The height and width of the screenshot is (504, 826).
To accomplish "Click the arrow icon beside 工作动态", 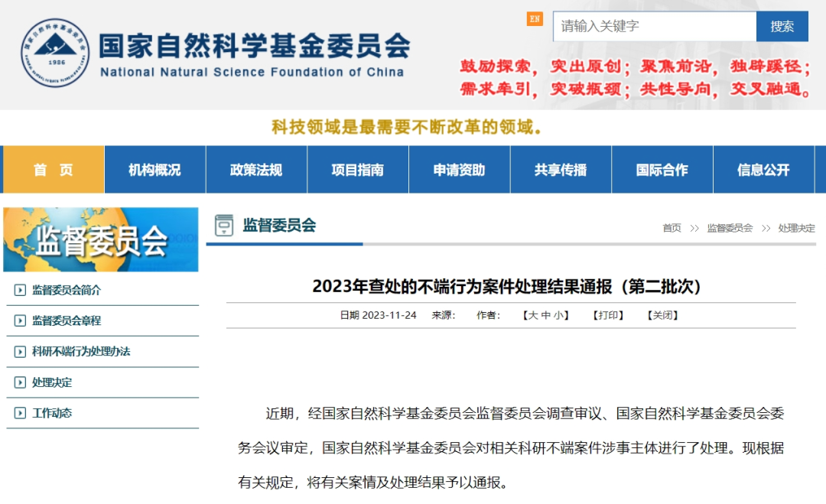I will (20, 413).
